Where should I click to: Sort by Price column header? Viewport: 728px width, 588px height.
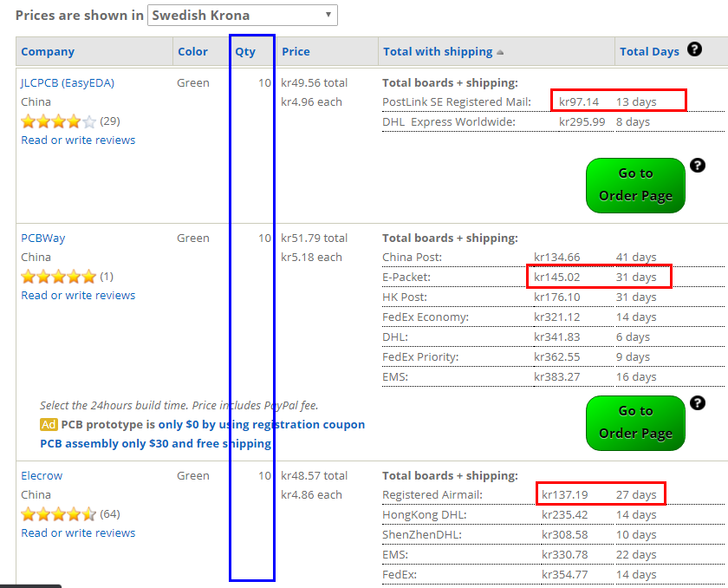tap(296, 51)
